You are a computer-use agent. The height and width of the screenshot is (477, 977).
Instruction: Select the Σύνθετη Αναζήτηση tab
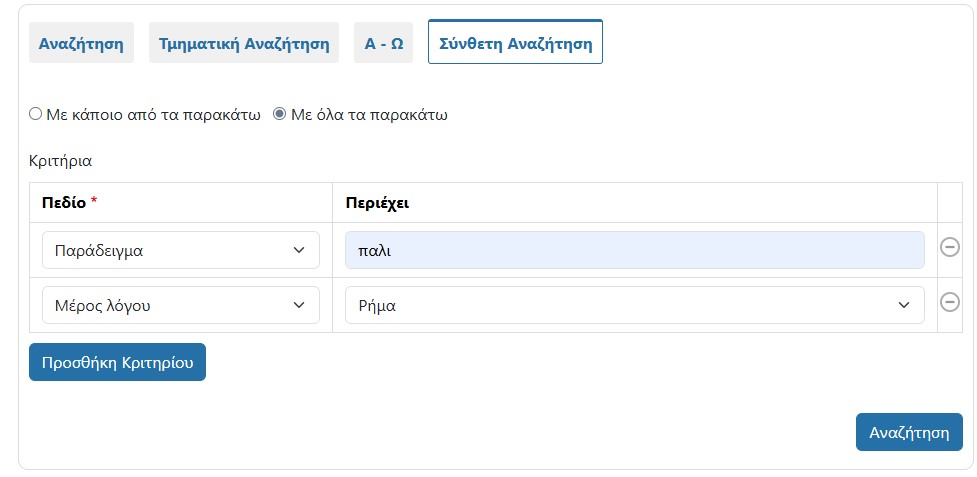pyautogui.click(x=515, y=42)
